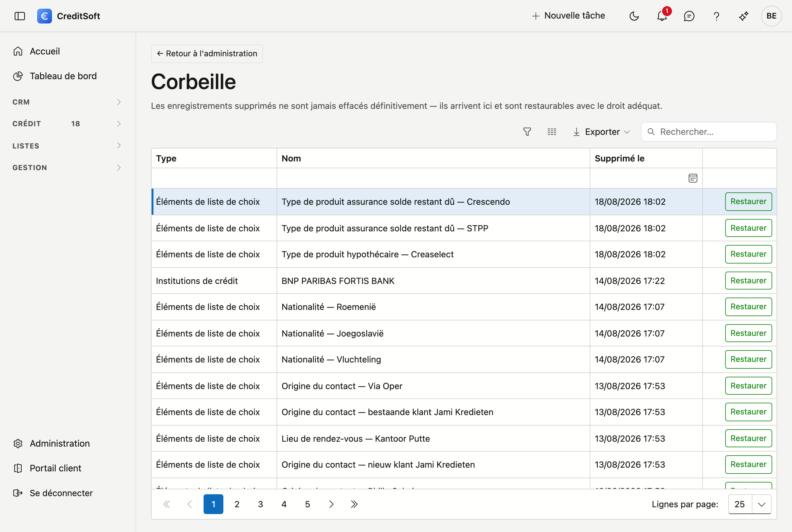792x532 pixels.
Task: Click the Type column filter field
Action: click(x=214, y=178)
